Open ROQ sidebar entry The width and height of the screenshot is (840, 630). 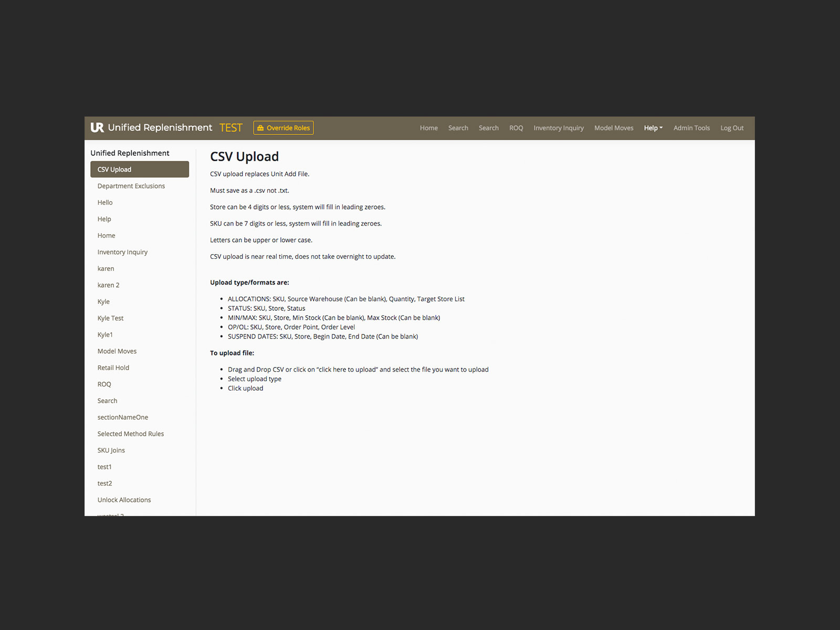click(104, 384)
